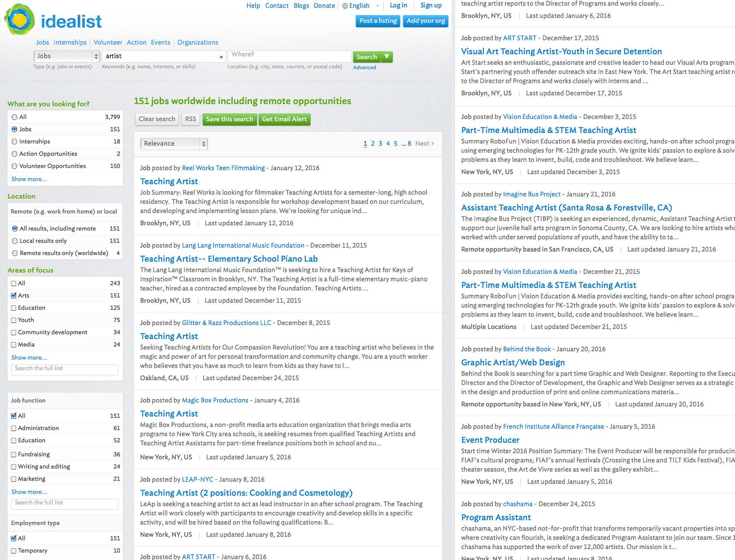The image size is (735, 560).
Task: Uncheck the Arts area of focus
Action: [14, 295]
